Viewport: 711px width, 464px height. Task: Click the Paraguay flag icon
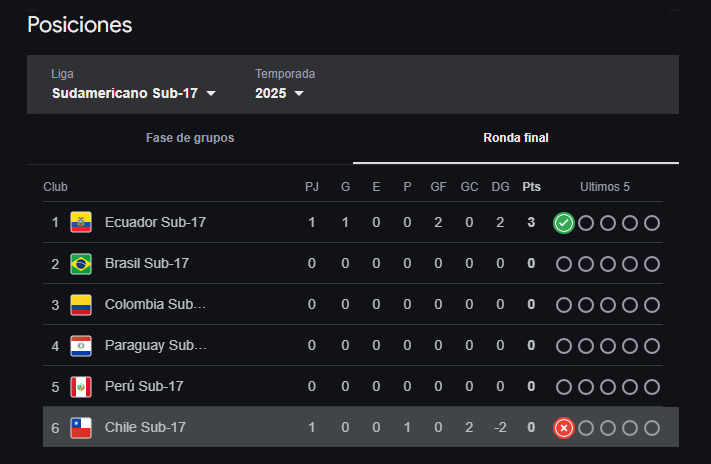point(81,346)
